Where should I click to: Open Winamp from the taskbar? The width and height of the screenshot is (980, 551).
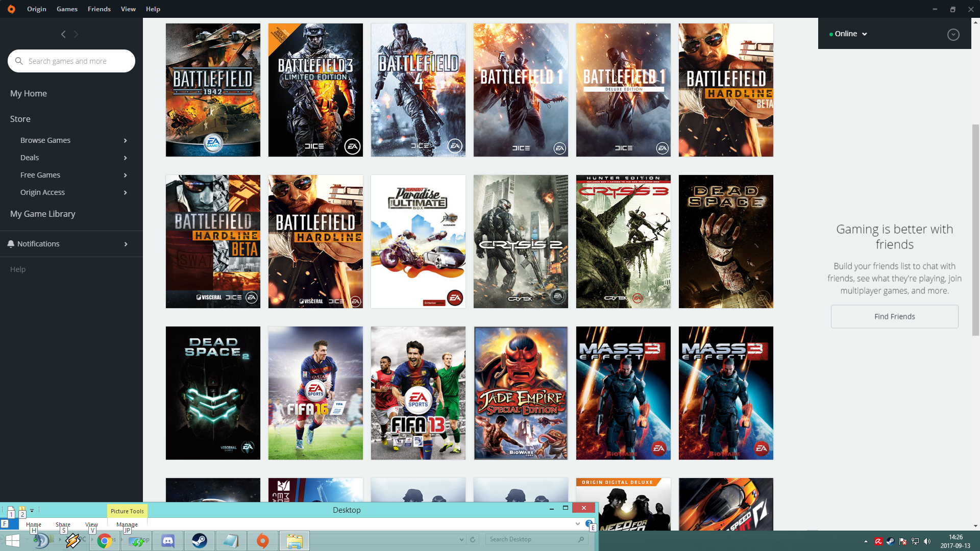[73, 541]
